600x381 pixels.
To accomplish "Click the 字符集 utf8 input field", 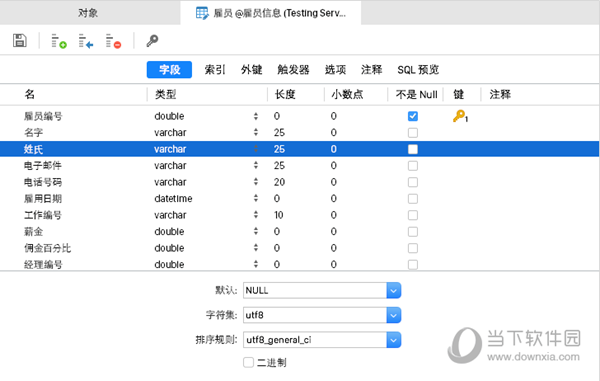I will (x=315, y=316).
